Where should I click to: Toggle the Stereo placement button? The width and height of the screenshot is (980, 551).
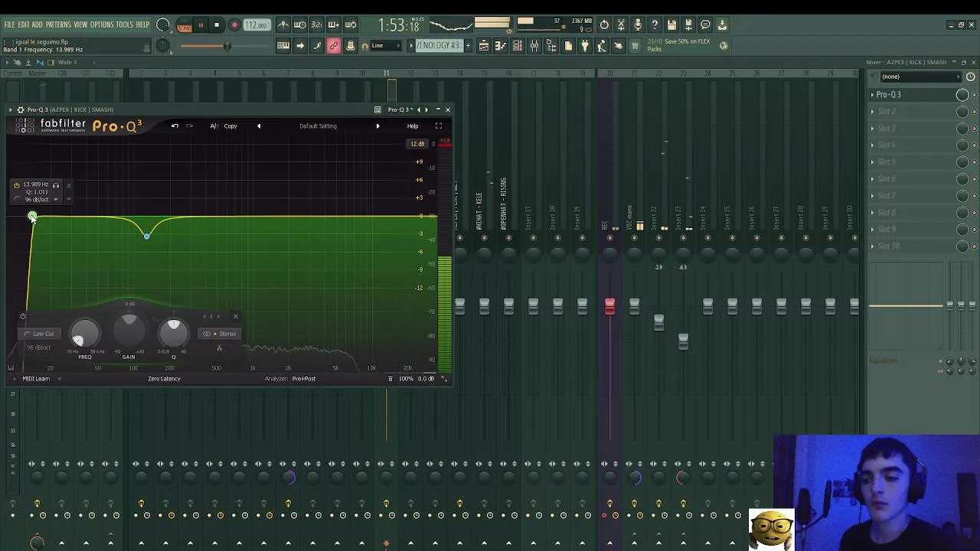point(220,334)
